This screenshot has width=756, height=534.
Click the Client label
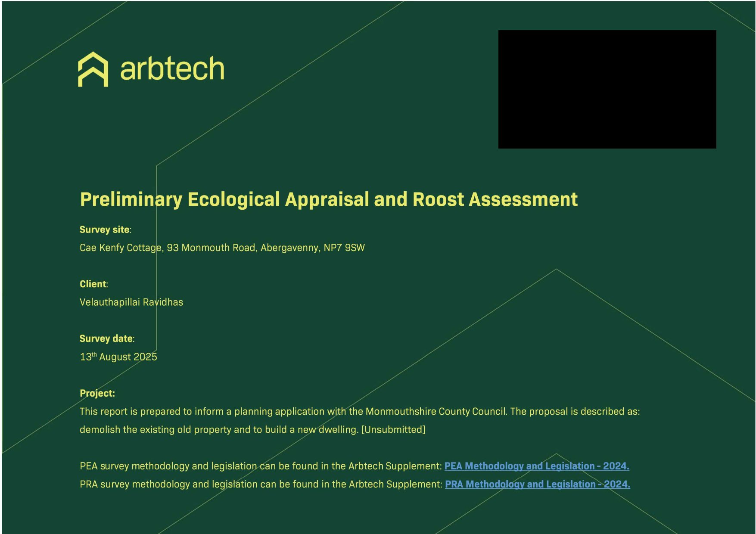click(x=93, y=284)
